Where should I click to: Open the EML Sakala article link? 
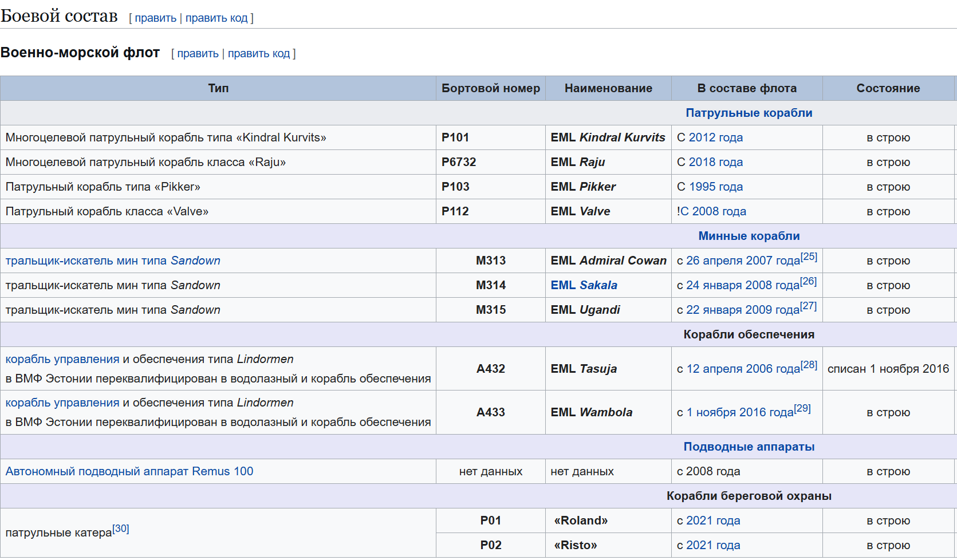click(584, 285)
